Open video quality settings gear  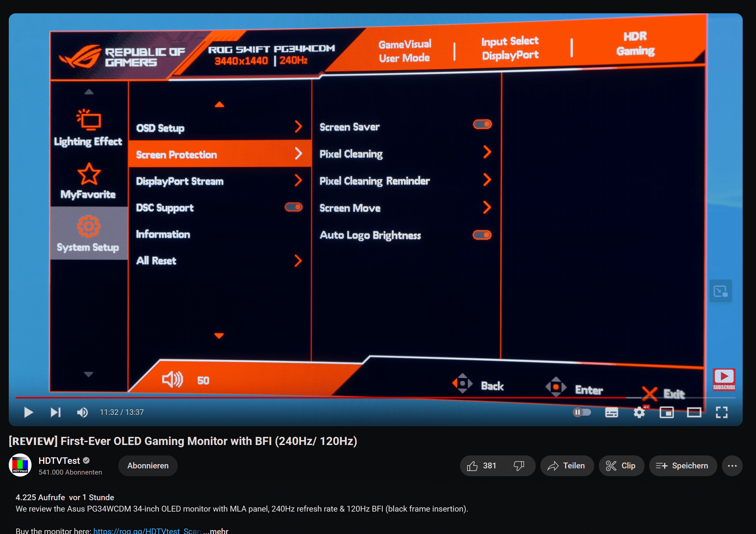[x=639, y=412]
